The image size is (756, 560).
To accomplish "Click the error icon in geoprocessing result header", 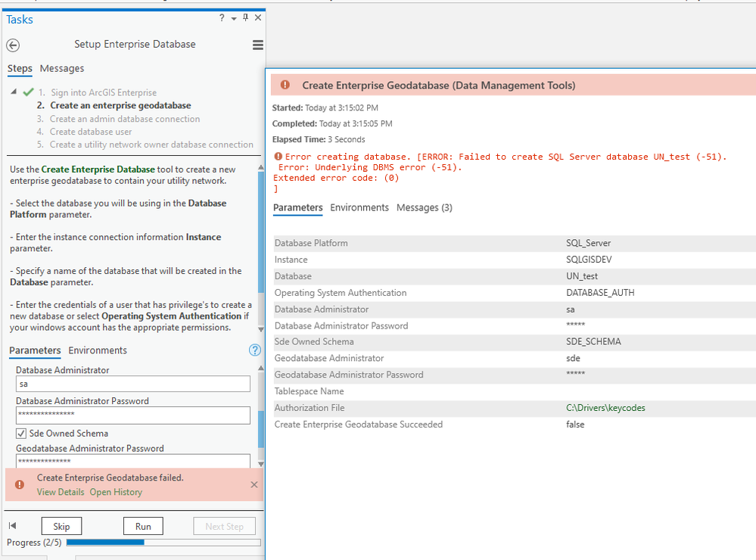I will [285, 85].
